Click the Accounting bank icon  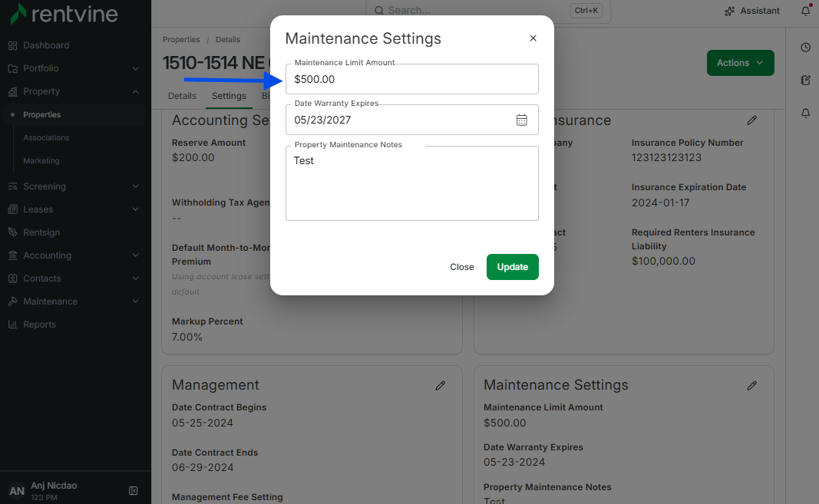pos(12,255)
